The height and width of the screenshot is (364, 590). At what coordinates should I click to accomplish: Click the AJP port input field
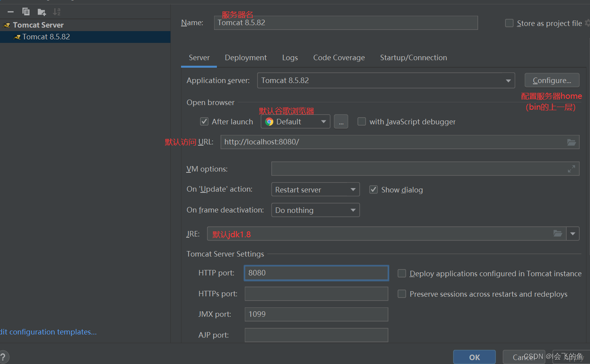click(x=316, y=335)
